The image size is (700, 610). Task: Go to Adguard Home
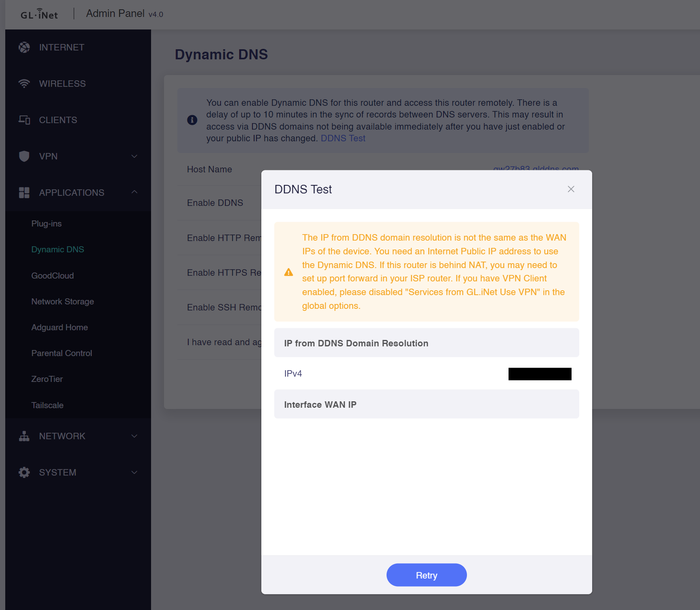pyautogui.click(x=59, y=327)
